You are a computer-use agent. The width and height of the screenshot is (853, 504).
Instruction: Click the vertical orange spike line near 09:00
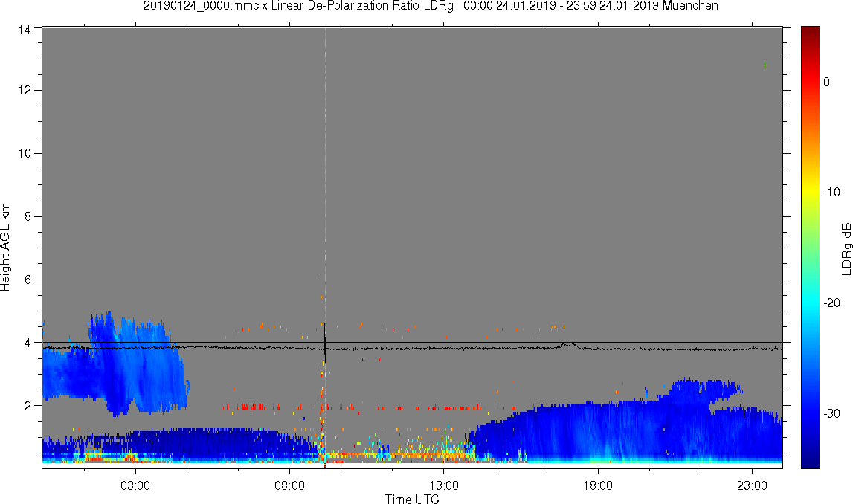point(325,174)
